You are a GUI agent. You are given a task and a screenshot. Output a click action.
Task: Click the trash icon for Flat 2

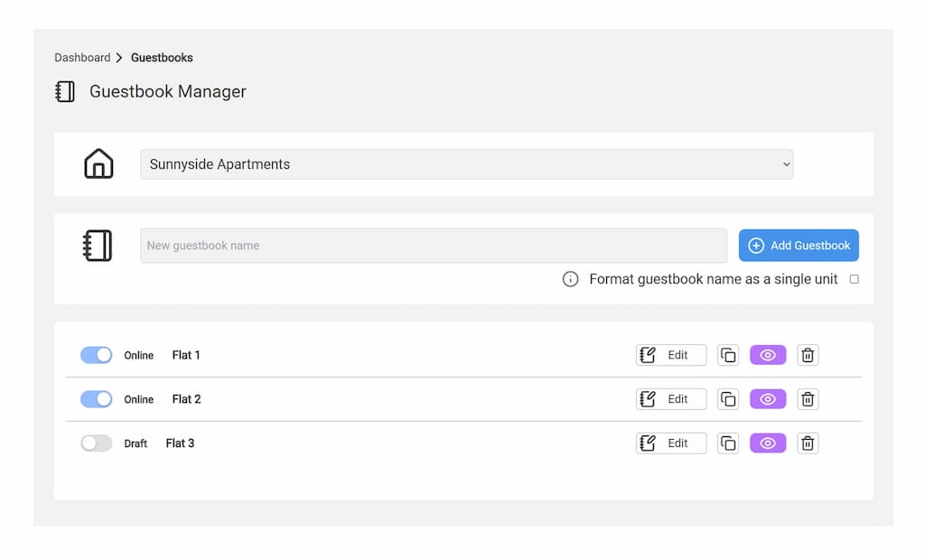808,399
